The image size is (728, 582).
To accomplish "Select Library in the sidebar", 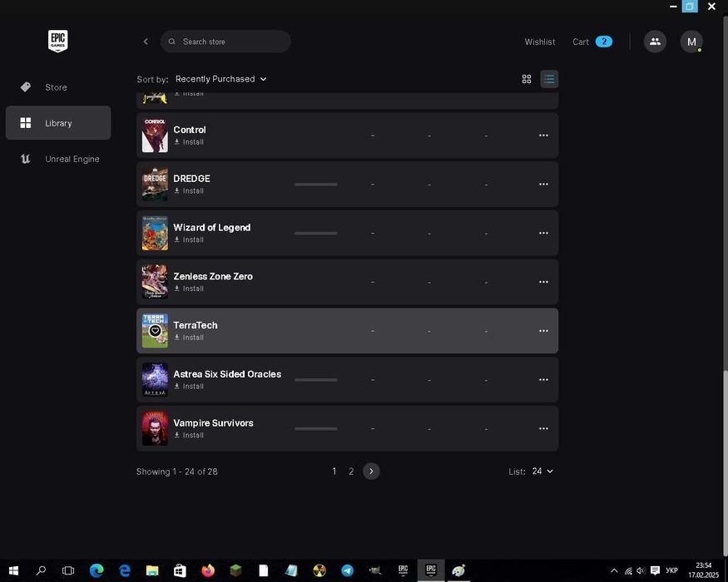I will pos(58,123).
